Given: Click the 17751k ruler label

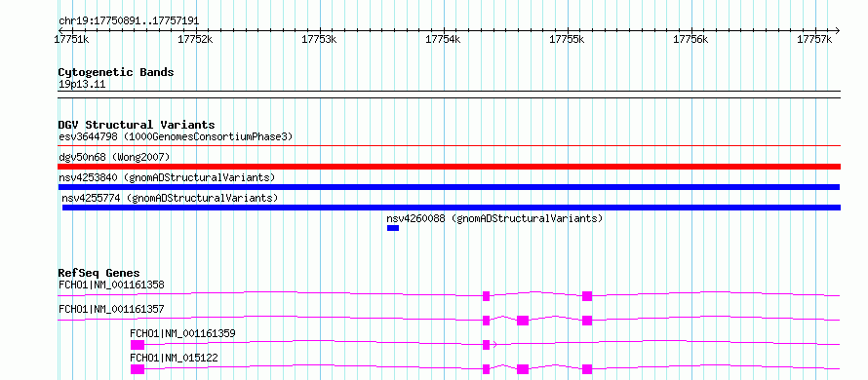Looking at the screenshot, I should tap(72, 39).
